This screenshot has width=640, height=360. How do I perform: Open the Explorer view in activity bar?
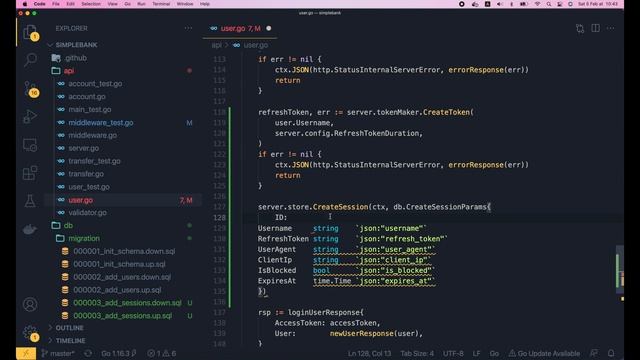click(x=30, y=32)
